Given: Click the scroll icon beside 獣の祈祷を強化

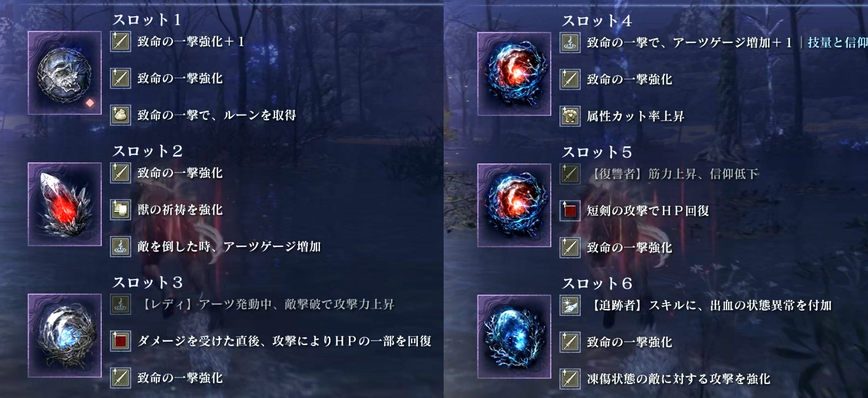Looking at the screenshot, I should click(x=121, y=210).
